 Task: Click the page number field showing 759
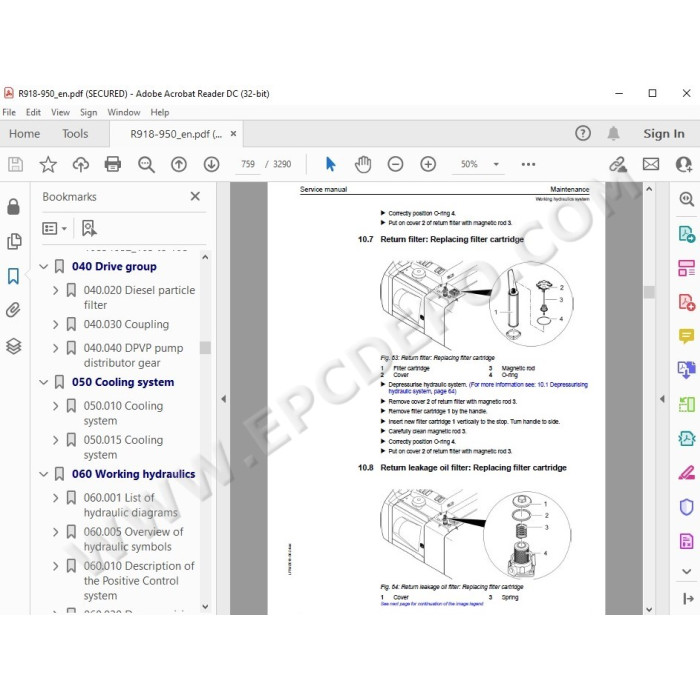(x=248, y=164)
